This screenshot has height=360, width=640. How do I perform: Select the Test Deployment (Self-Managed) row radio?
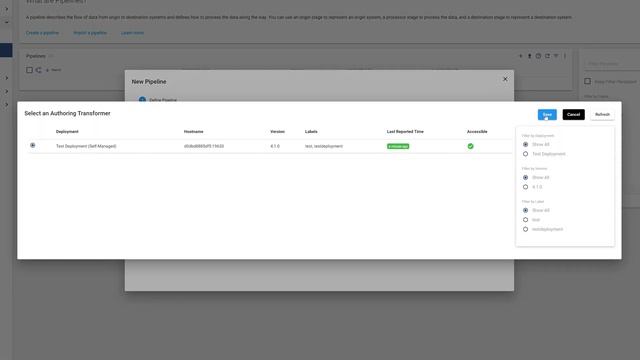click(x=33, y=145)
